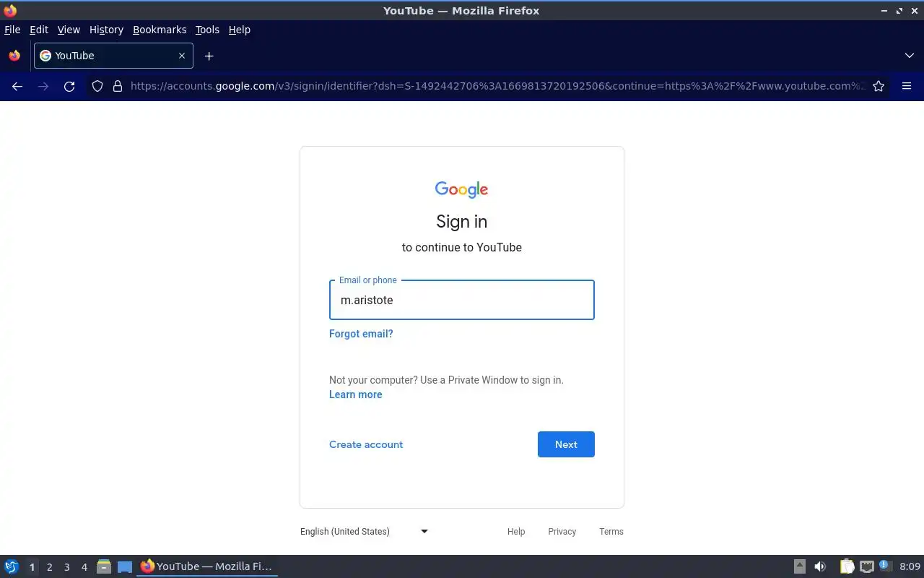Click the Forgot email? link

point(361,334)
